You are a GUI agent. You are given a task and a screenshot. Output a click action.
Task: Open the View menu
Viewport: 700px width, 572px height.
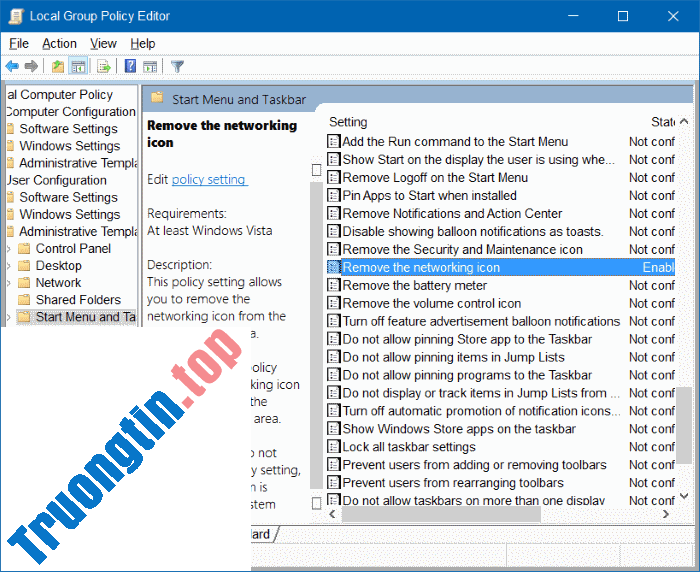tap(103, 43)
